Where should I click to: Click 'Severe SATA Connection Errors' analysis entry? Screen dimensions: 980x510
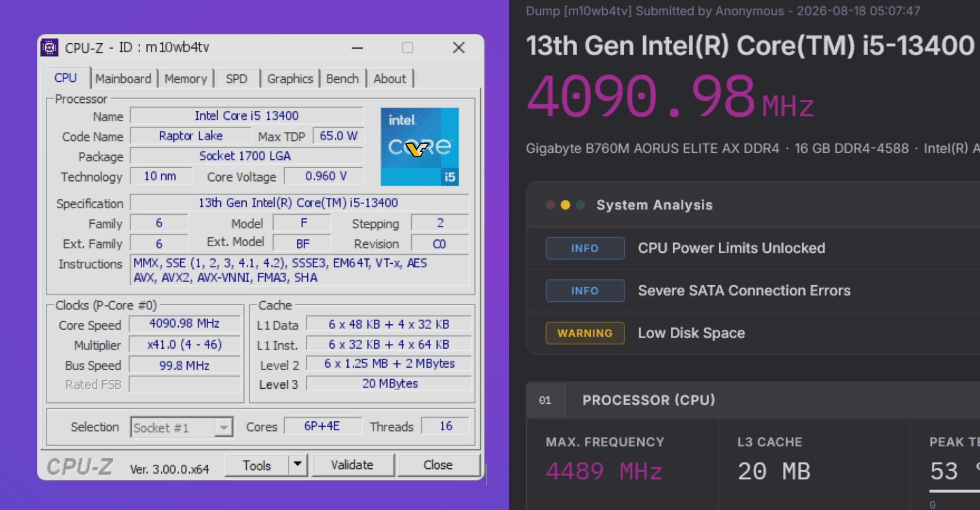point(744,291)
